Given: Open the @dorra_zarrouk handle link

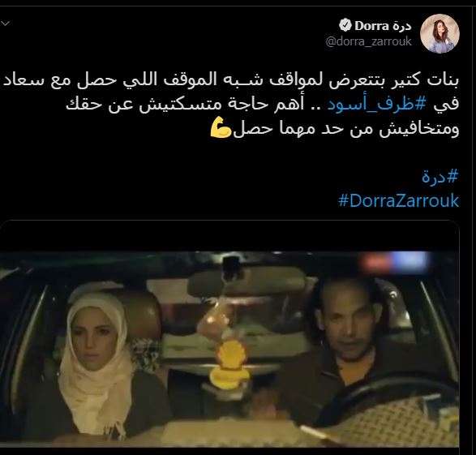Looking at the screenshot, I should (368, 41).
